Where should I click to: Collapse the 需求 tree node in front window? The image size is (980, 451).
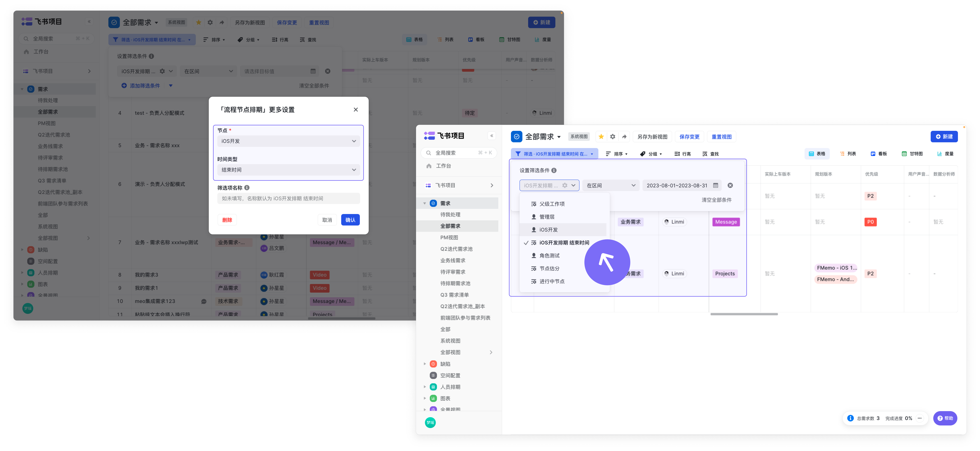pyautogui.click(x=425, y=203)
